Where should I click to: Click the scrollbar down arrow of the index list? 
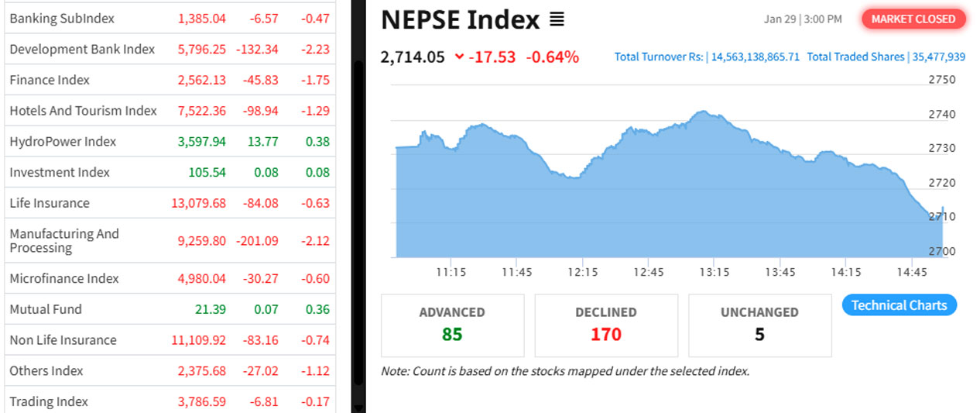coord(358,407)
